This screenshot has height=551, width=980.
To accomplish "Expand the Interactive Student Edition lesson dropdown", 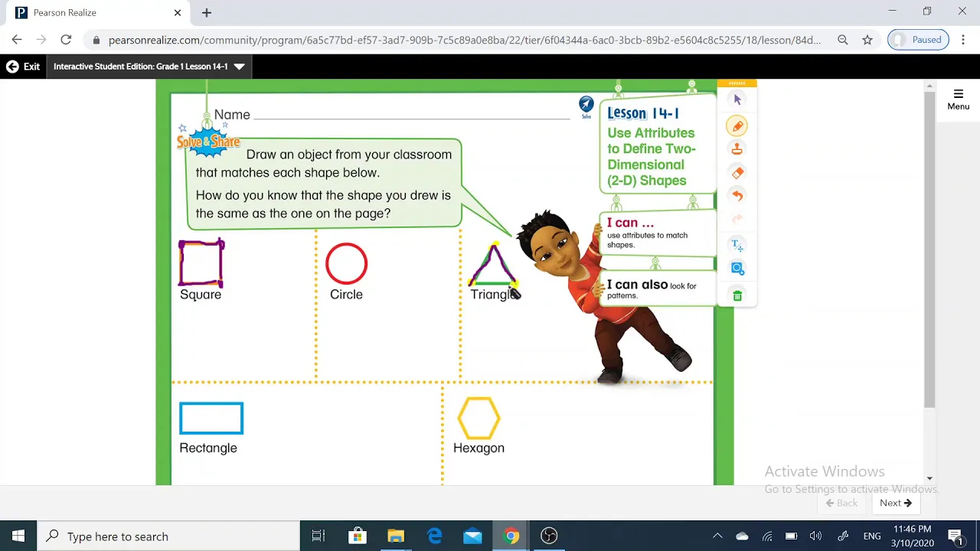I will pyautogui.click(x=149, y=67).
